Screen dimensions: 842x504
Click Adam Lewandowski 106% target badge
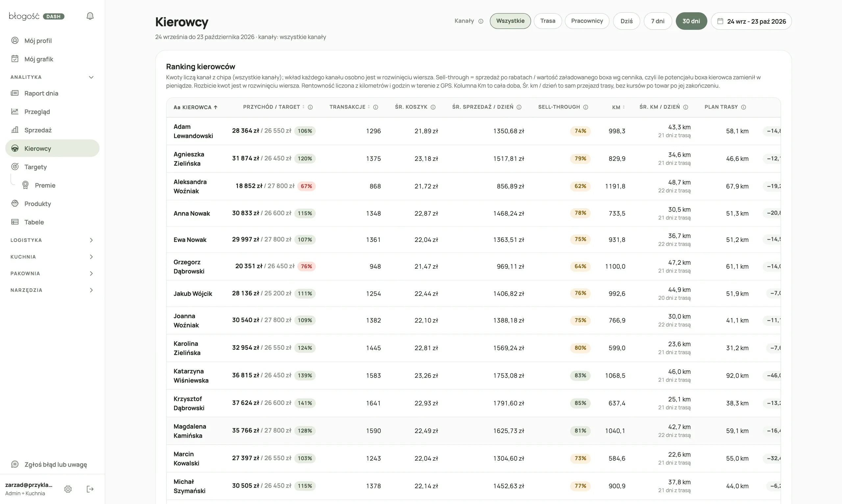pos(305,131)
